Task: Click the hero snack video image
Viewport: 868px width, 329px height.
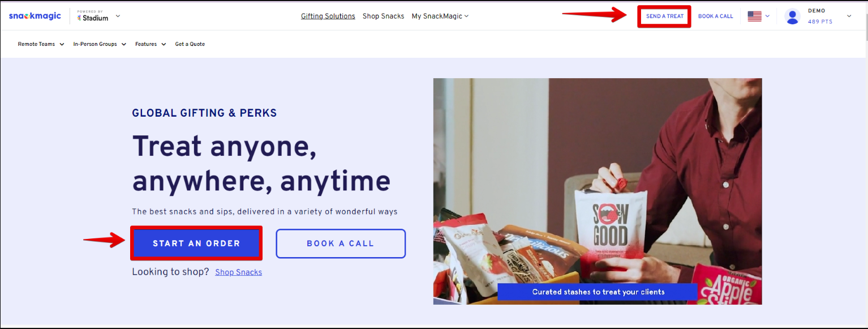Action: pyautogui.click(x=598, y=191)
